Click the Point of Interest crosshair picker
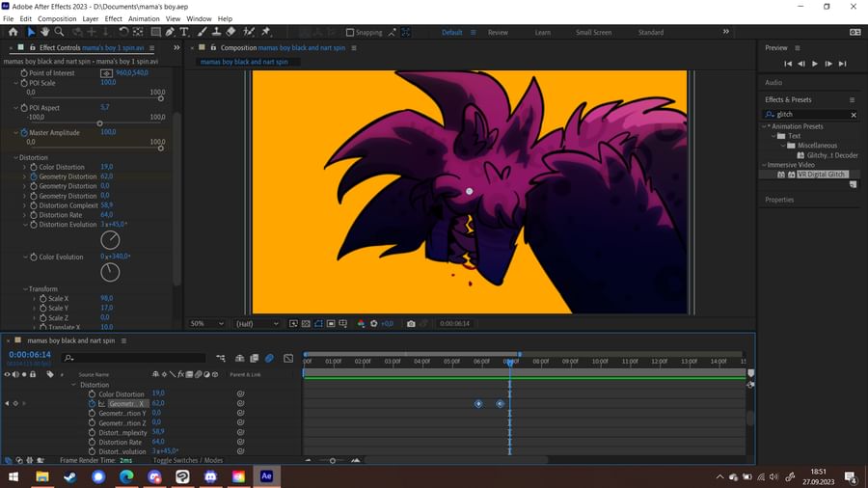Image resolution: width=868 pixels, height=488 pixels. coord(106,73)
